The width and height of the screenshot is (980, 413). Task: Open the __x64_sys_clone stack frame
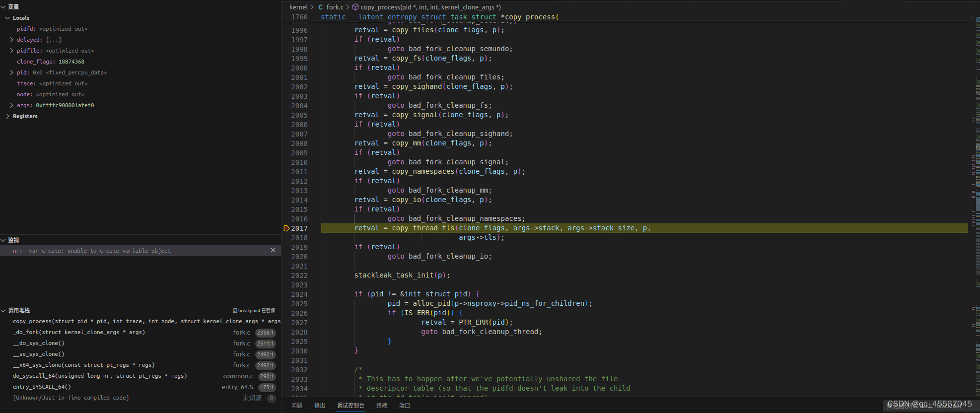click(x=140, y=365)
